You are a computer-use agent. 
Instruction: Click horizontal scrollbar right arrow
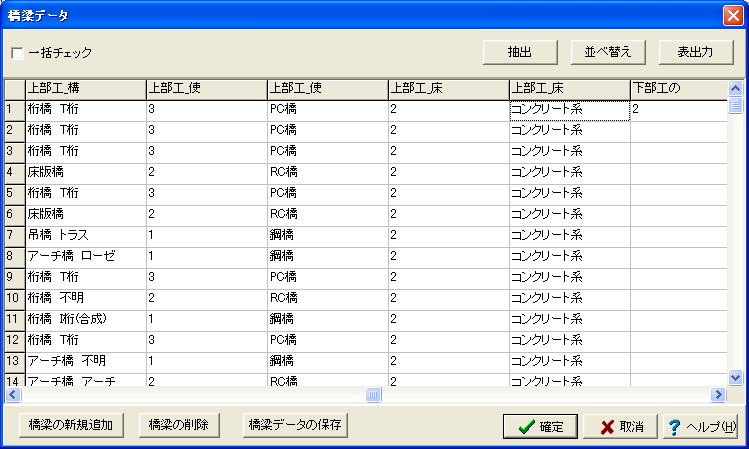pyautogui.click(x=718, y=395)
